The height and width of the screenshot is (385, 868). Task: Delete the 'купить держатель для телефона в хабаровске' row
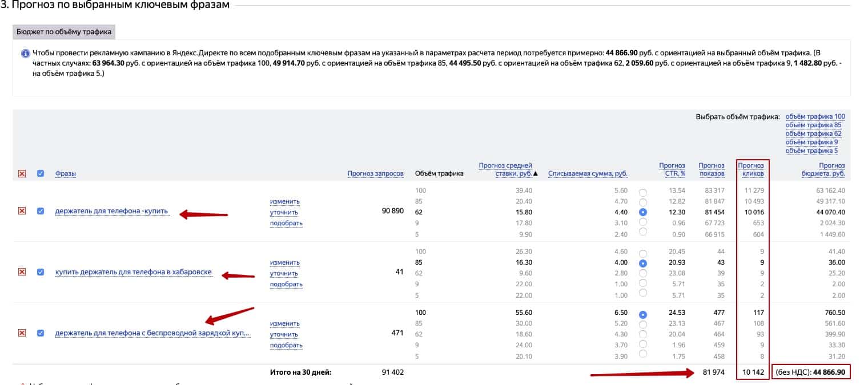22,272
